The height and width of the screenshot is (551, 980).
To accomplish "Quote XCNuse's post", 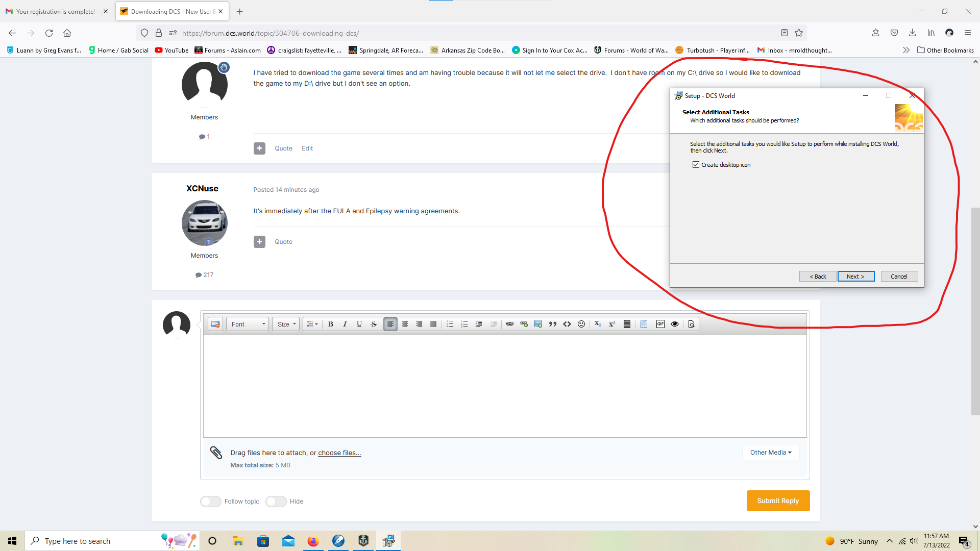I will point(283,242).
